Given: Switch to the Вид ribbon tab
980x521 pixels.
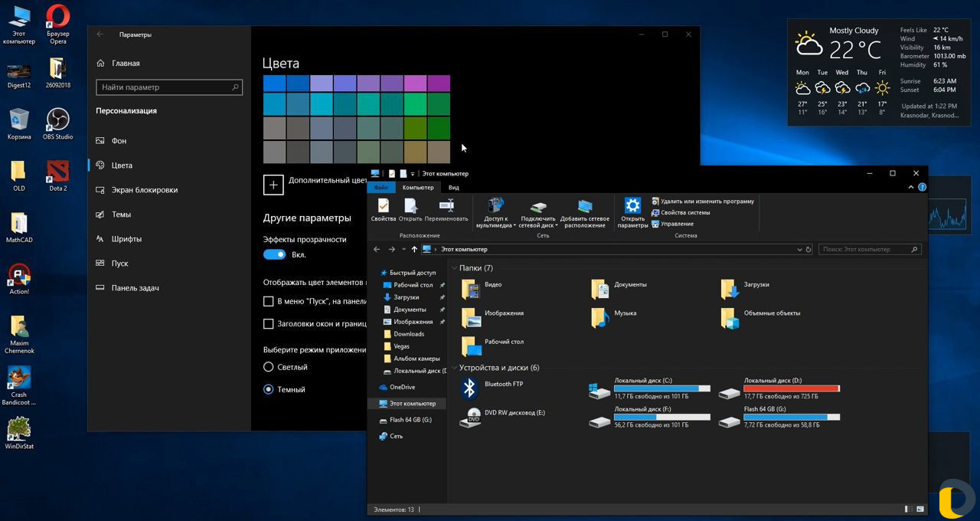Looking at the screenshot, I should (x=453, y=187).
